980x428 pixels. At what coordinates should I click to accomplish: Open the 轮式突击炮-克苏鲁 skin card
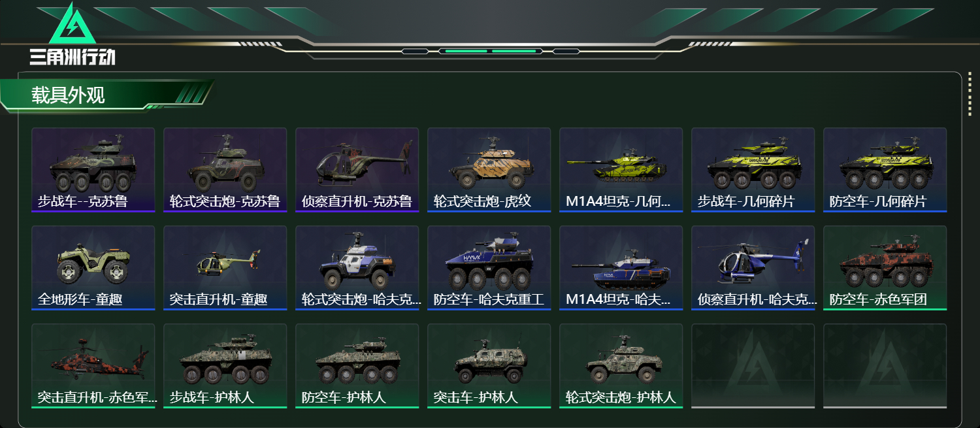[x=225, y=170]
